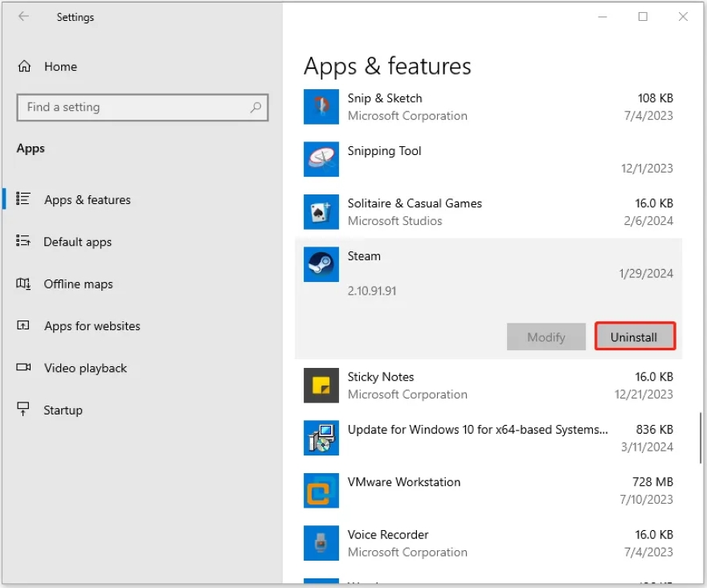
Task: Click the Sticky Notes app icon
Action: click(x=321, y=386)
